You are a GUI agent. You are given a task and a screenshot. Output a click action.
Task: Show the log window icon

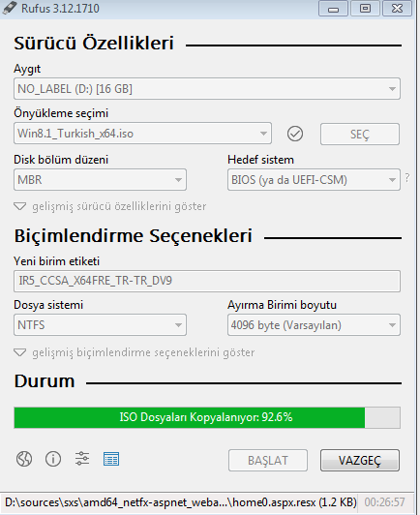tap(111, 459)
